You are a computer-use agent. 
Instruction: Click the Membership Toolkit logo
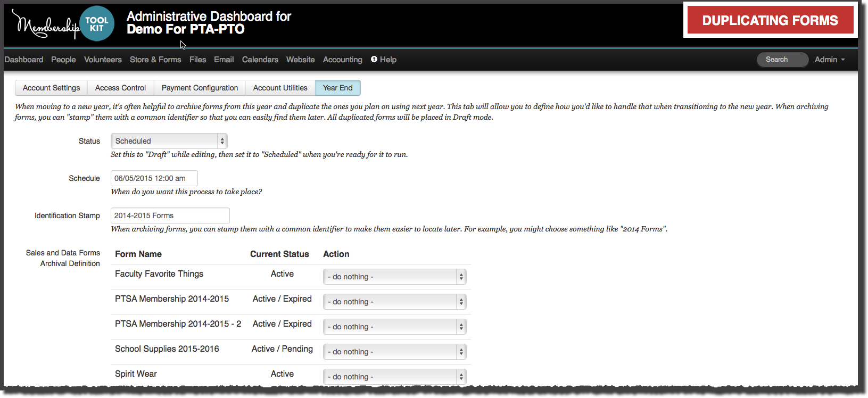[63, 24]
